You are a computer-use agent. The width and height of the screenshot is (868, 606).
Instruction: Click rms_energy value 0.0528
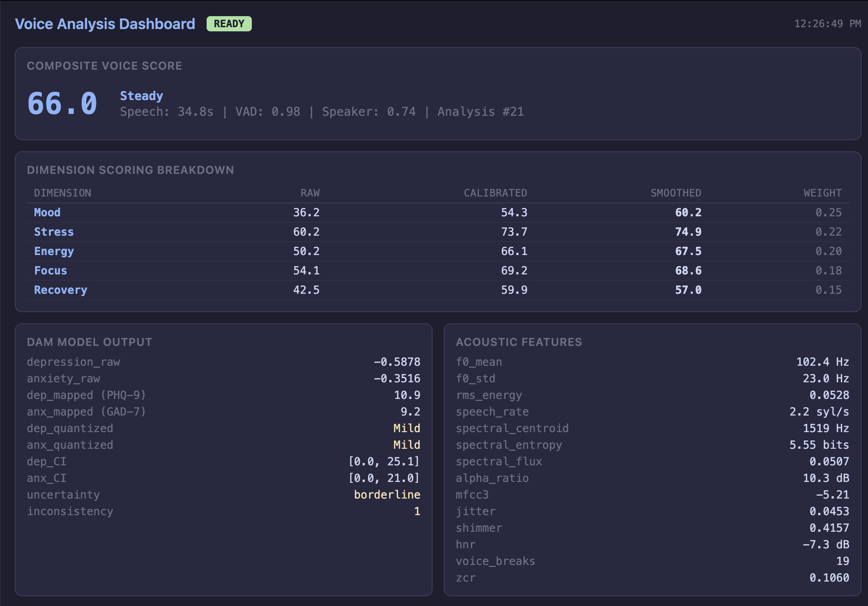click(x=829, y=395)
